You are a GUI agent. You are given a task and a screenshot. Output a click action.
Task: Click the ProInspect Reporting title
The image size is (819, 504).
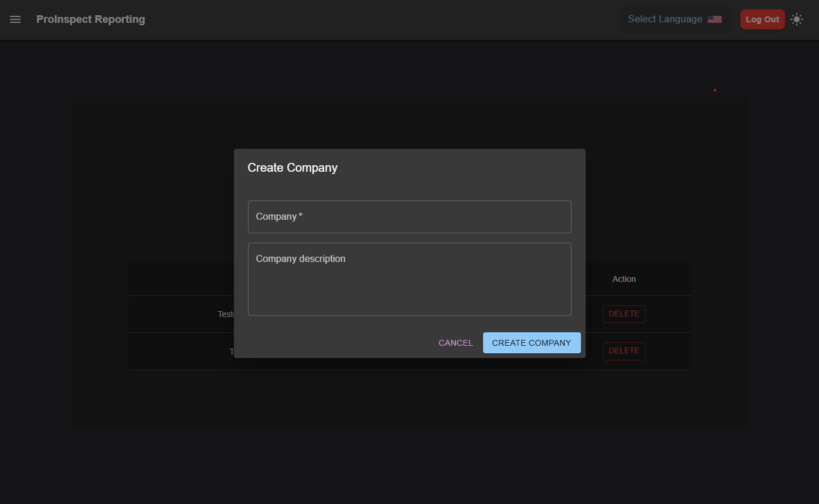(91, 19)
